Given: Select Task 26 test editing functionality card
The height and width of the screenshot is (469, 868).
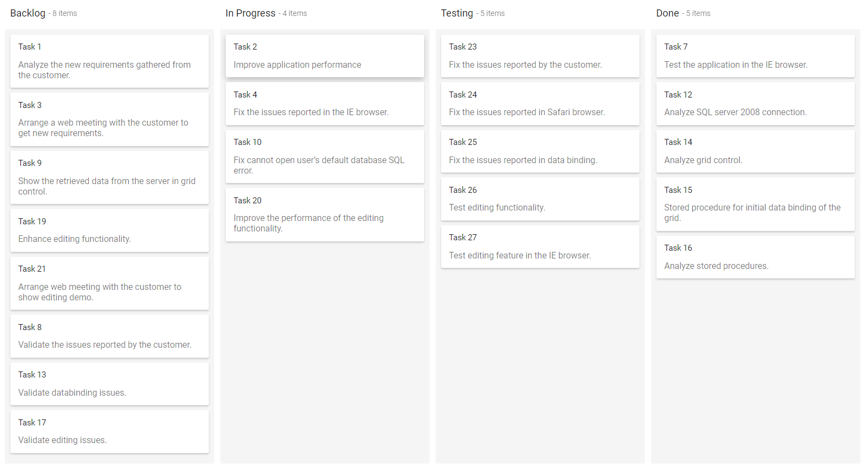Looking at the screenshot, I should click(540, 199).
